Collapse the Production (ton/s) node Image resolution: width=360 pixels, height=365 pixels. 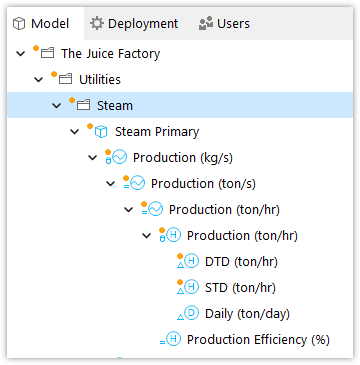coord(111,184)
